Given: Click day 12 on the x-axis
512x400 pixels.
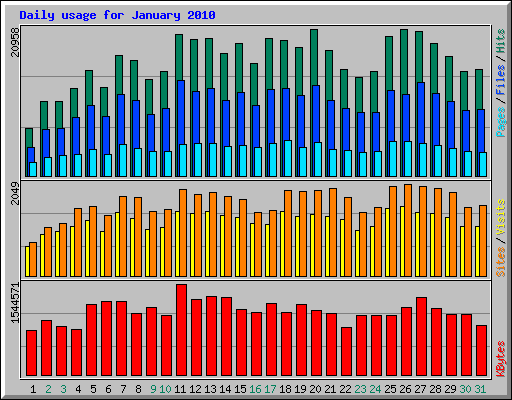Looking at the screenshot, I should pos(195,389).
